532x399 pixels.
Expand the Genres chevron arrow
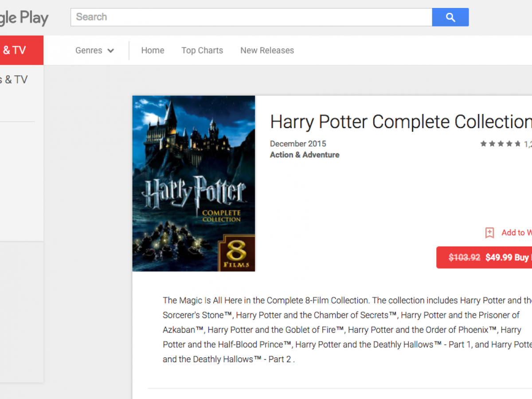coord(111,51)
